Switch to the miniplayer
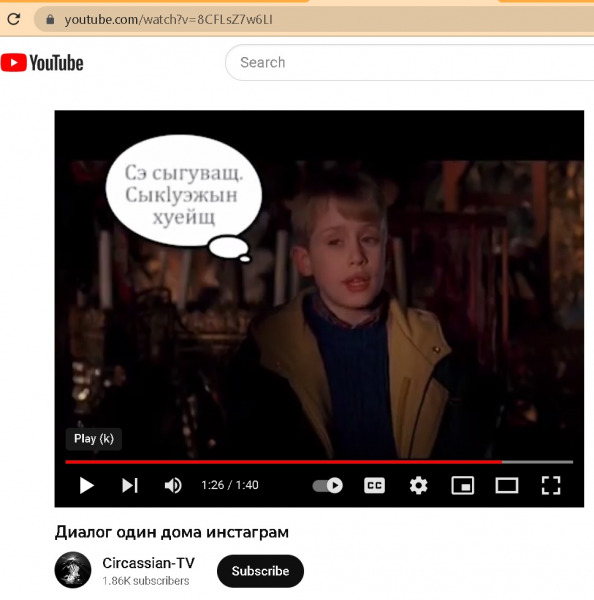The height and width of the screenshot is (600, 594). [463, 486]
